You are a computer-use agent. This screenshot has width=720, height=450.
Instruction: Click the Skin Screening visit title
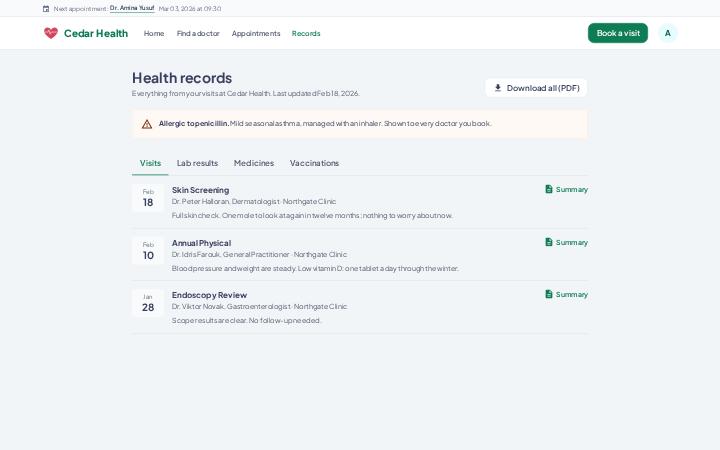pos(200,190)
